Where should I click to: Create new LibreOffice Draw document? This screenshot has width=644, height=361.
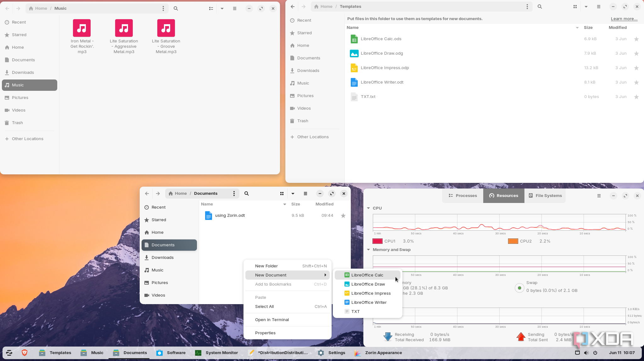click(x=367, y=284)
